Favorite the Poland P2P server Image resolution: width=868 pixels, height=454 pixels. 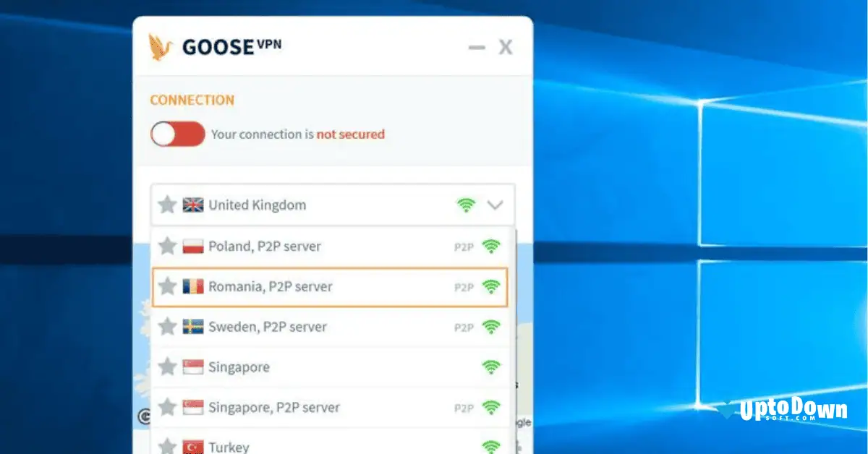tap(167, 246)
